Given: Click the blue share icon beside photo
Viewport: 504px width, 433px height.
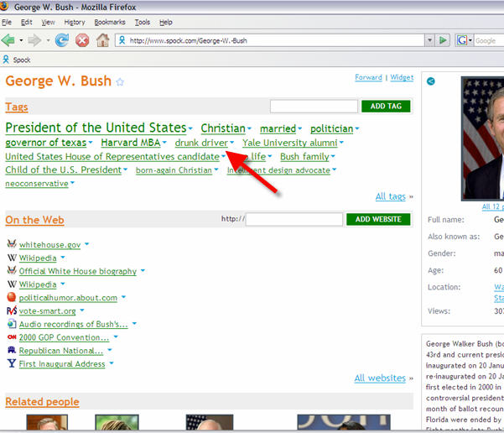Looking at the screenshot, I should (431, 81).
